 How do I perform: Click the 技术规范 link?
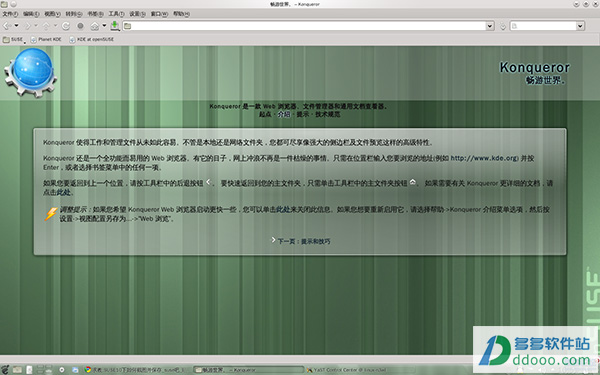tap(328, 114)
